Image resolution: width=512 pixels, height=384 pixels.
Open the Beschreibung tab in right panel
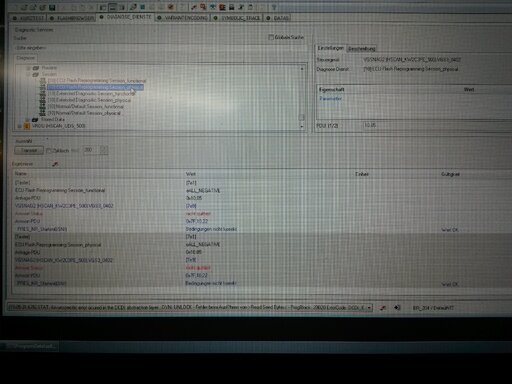pos(362,49)
